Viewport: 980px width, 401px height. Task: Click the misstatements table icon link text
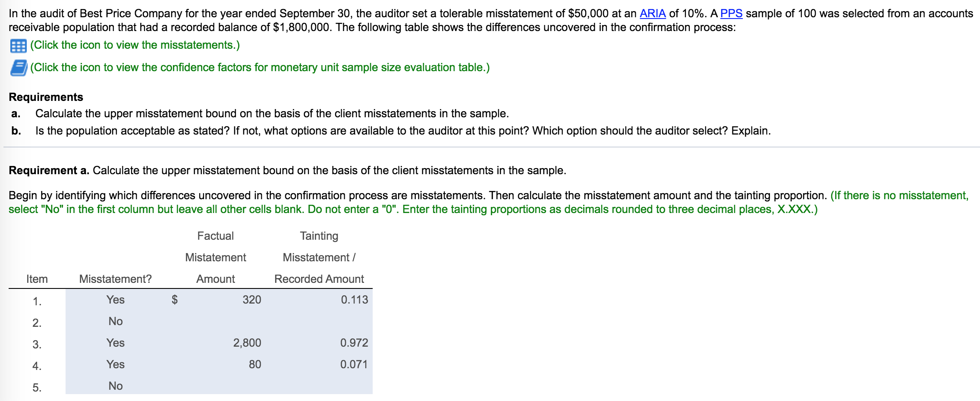point(135,44)
